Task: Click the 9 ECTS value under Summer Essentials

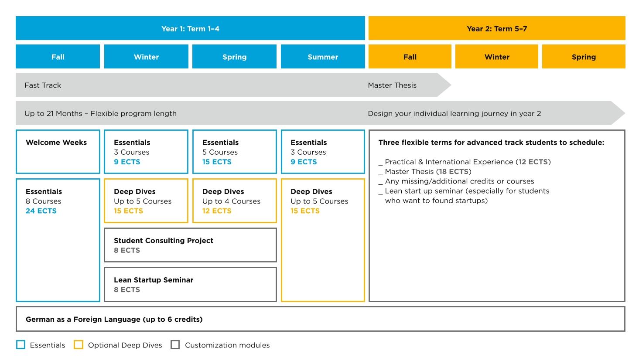Action: (x=304, y=162)
